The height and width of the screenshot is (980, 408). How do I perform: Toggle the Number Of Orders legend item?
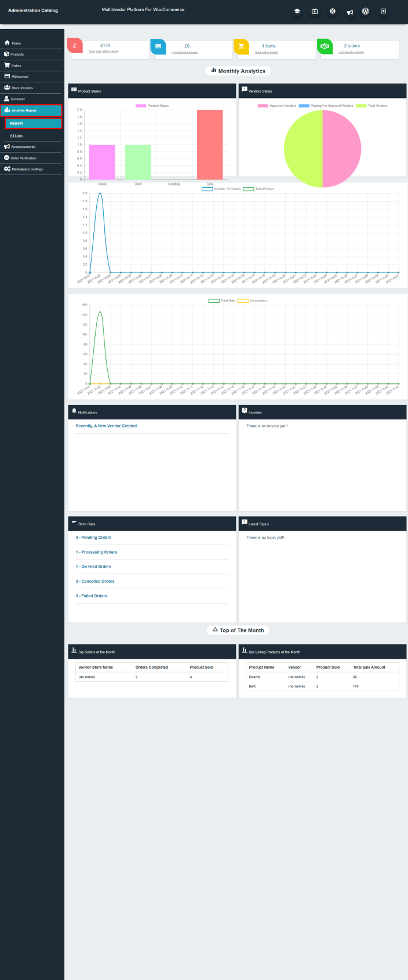[221, 189]
